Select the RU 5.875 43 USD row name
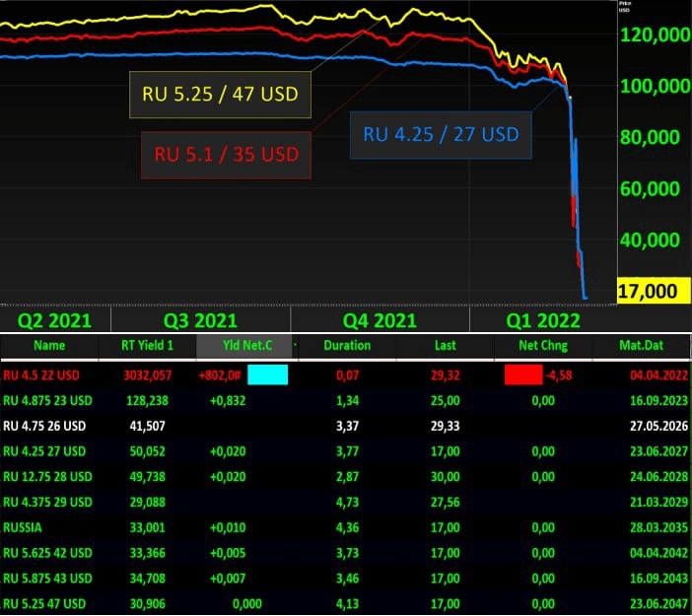 [47, 578]
